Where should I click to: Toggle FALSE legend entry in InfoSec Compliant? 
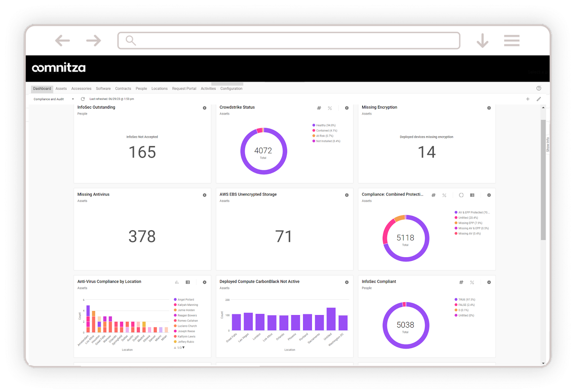pyautogui.click(x=465, y=305)
